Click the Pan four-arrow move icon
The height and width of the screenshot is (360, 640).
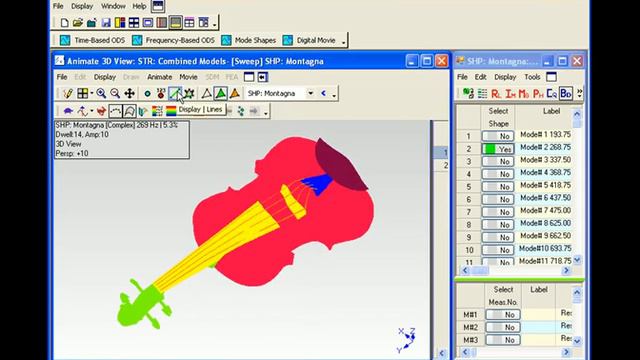[x=129, y=93]
